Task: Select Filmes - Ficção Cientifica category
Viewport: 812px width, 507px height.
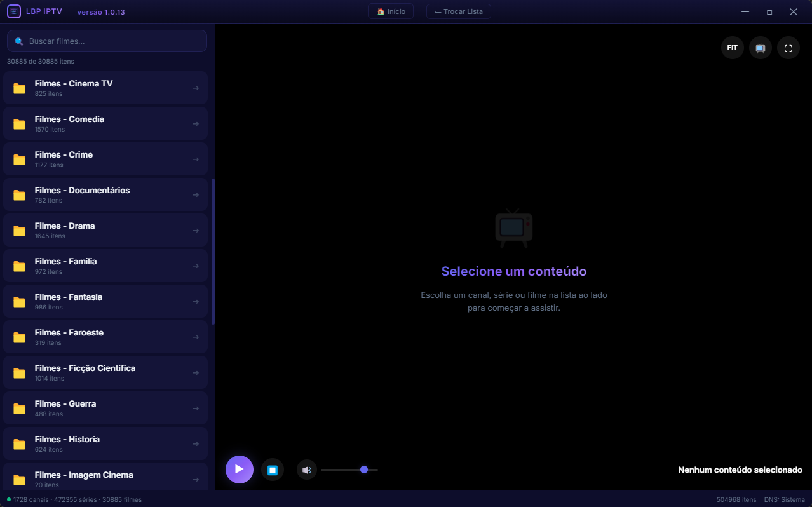Action: [x=105, y=372]
